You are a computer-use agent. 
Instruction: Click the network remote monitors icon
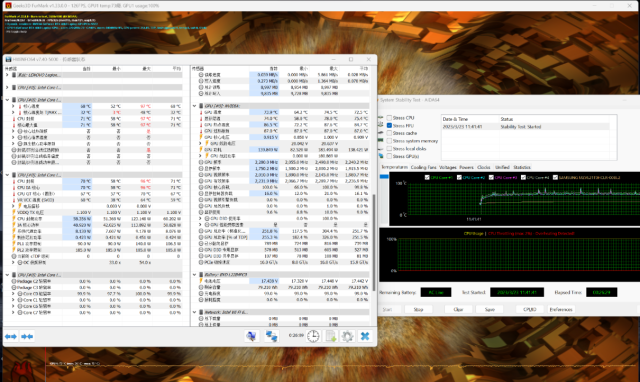coord(271,336)
